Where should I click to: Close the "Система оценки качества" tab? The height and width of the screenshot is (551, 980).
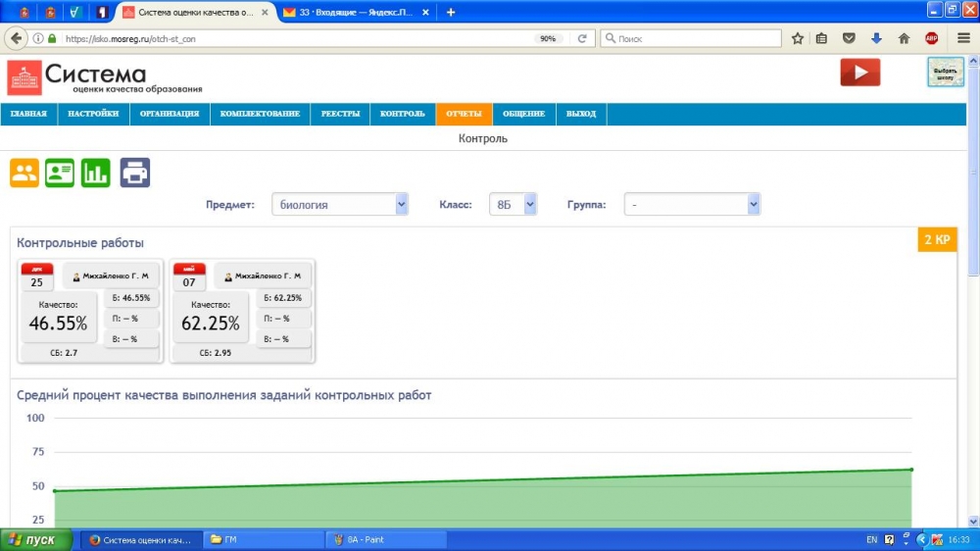265,12
